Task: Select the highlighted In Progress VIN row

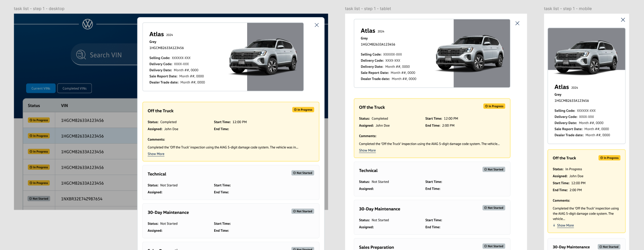Action: pos(80,136)
